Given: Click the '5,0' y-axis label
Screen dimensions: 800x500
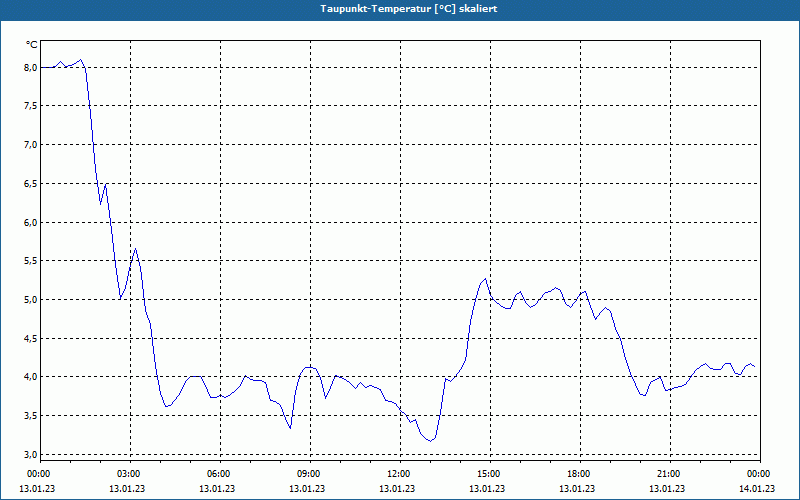Looking at the screenshot, I should (x=31, y=299).
